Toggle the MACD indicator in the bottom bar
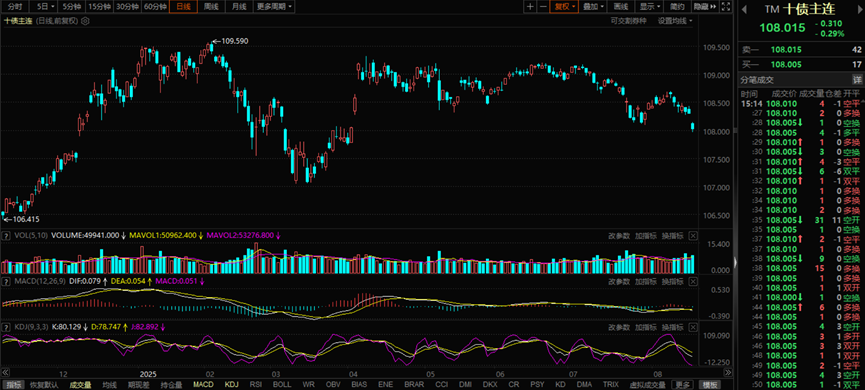 click(x=203, y=384)
